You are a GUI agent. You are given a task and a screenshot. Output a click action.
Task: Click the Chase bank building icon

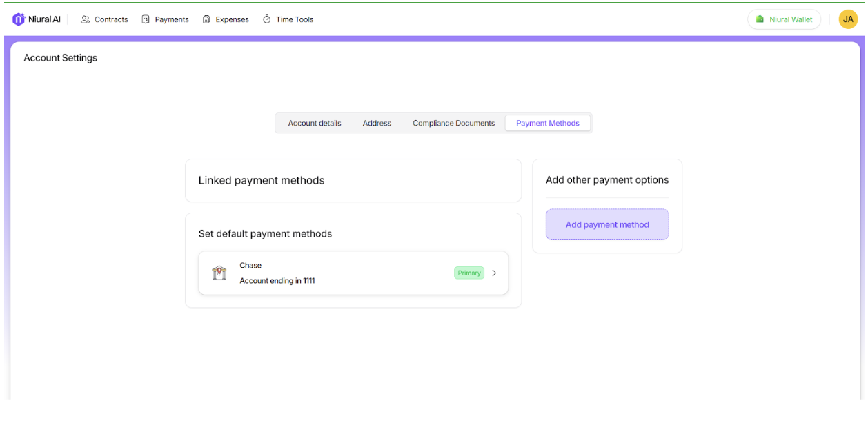[x=219, y=273]
